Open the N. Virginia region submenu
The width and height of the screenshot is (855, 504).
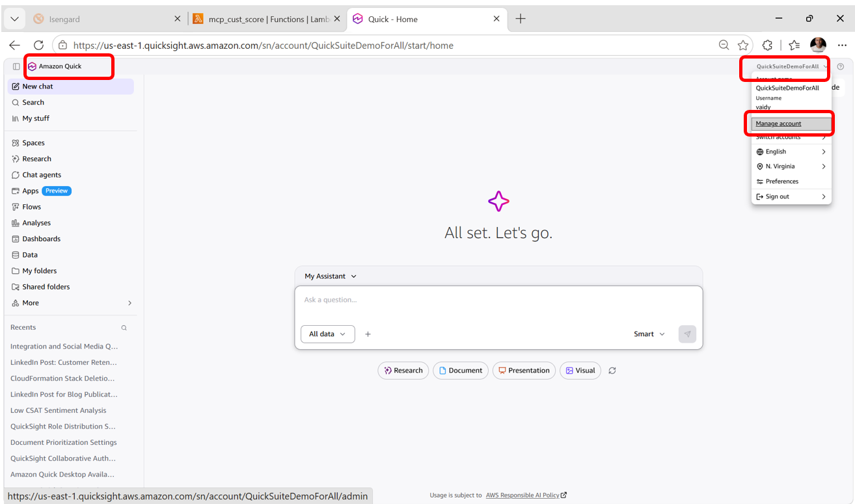tap(791, 166)
